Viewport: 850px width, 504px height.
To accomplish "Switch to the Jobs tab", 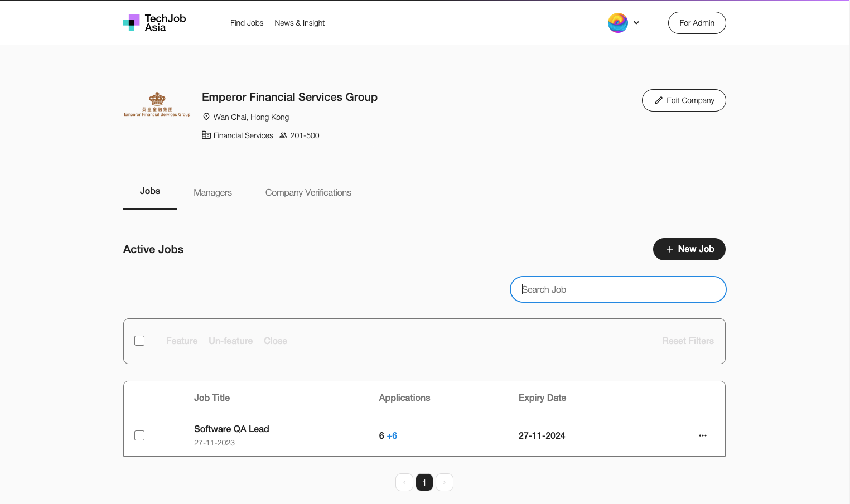I will pos(150,191).
